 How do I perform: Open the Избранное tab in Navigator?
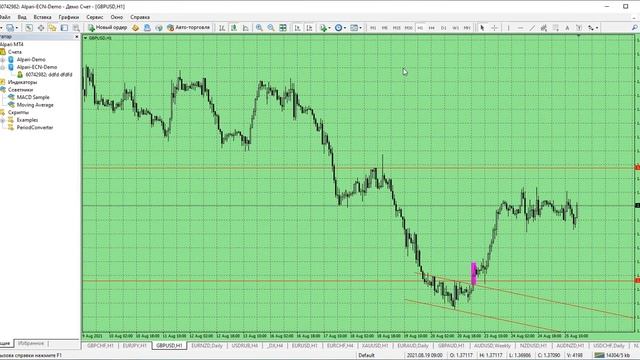31,343
